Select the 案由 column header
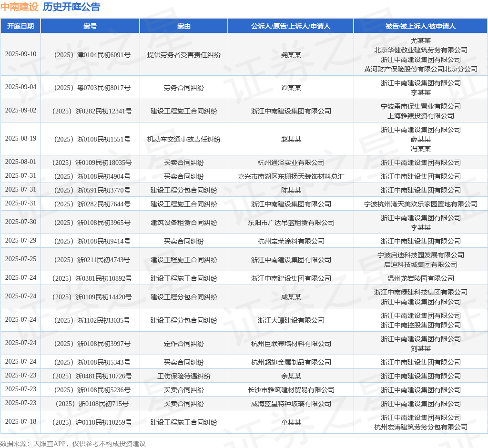The width and height of the screenshot is (488, 448). 183,26
